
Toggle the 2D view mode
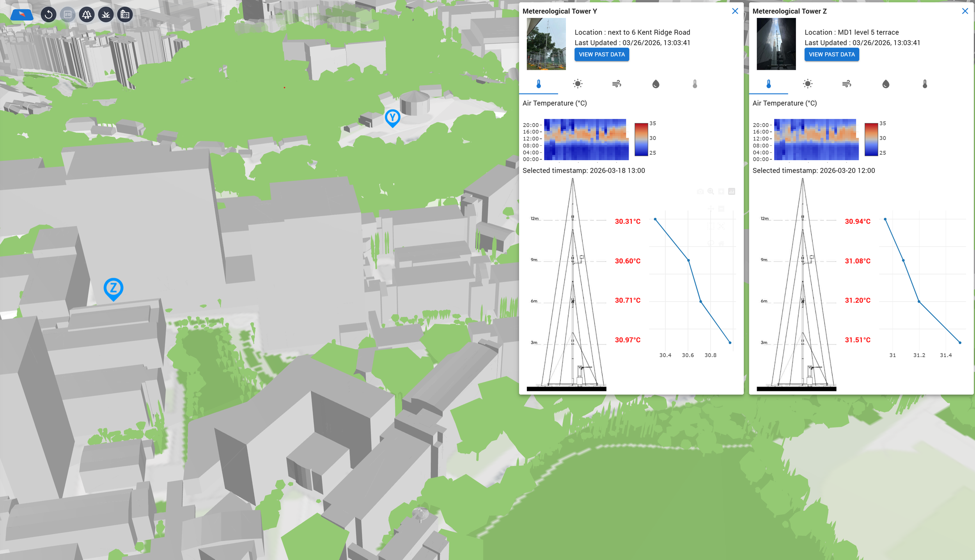(x=67, y=15)
